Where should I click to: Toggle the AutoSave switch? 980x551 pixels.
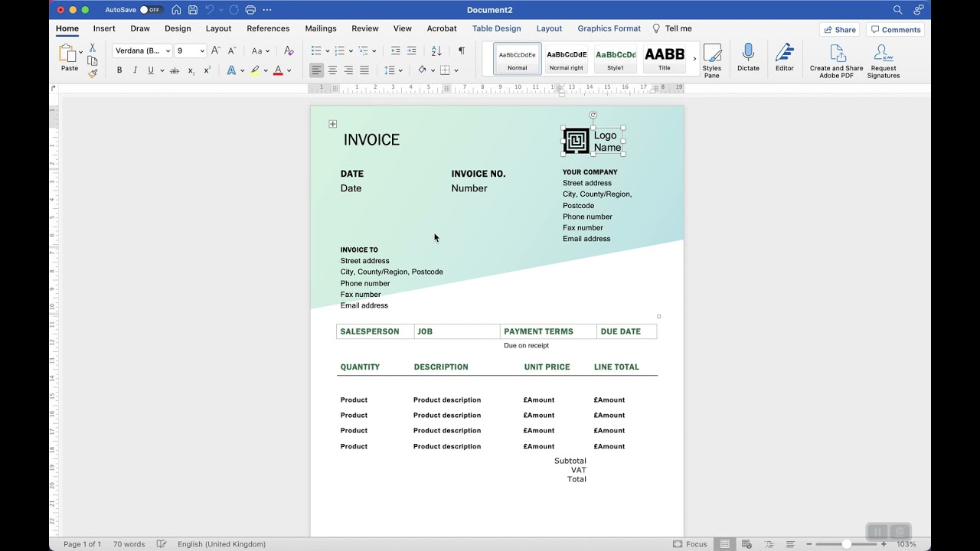(x=150, y=10)
